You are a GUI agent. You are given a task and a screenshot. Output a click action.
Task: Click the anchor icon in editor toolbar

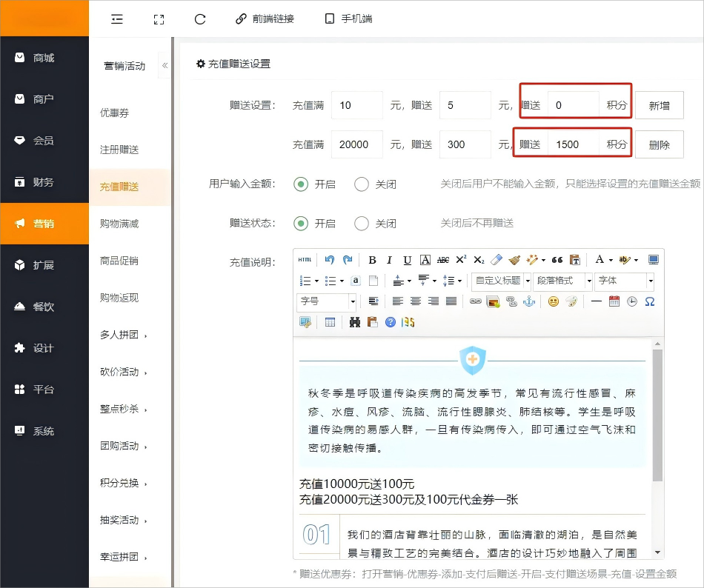coord(529,301)
